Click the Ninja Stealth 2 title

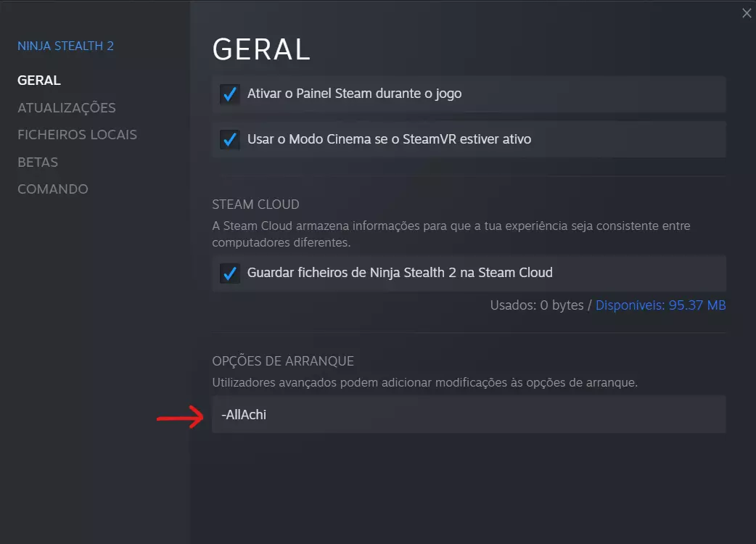coord(65,46)
